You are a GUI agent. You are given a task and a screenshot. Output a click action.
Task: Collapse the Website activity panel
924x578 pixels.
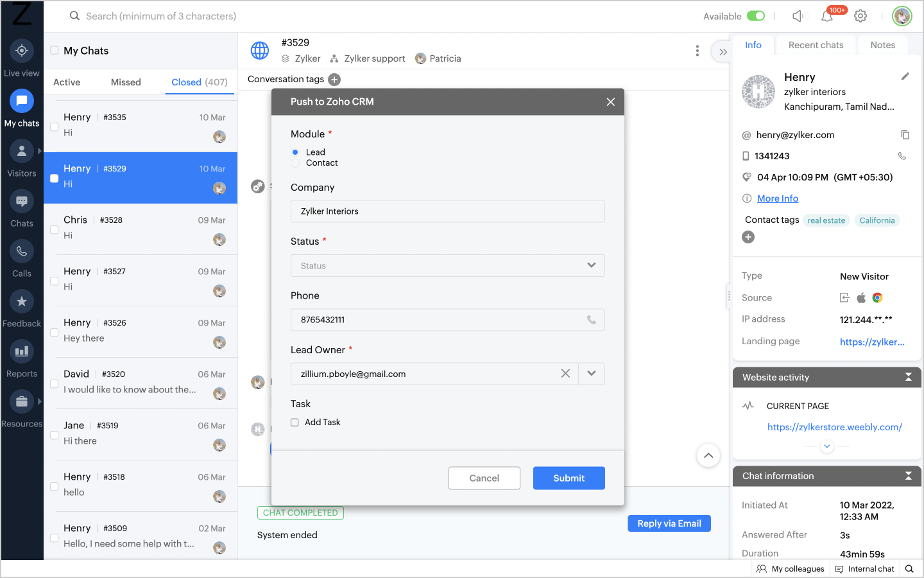point(909,377)
